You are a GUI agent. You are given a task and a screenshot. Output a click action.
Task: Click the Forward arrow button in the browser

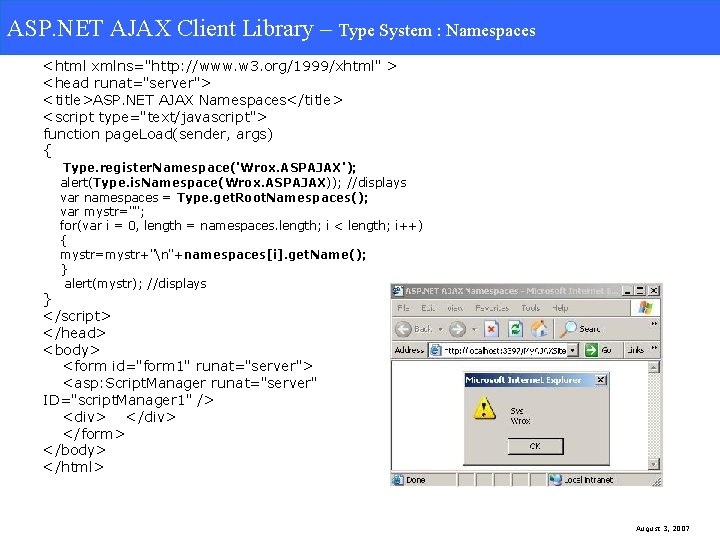(x=457, y=329)
